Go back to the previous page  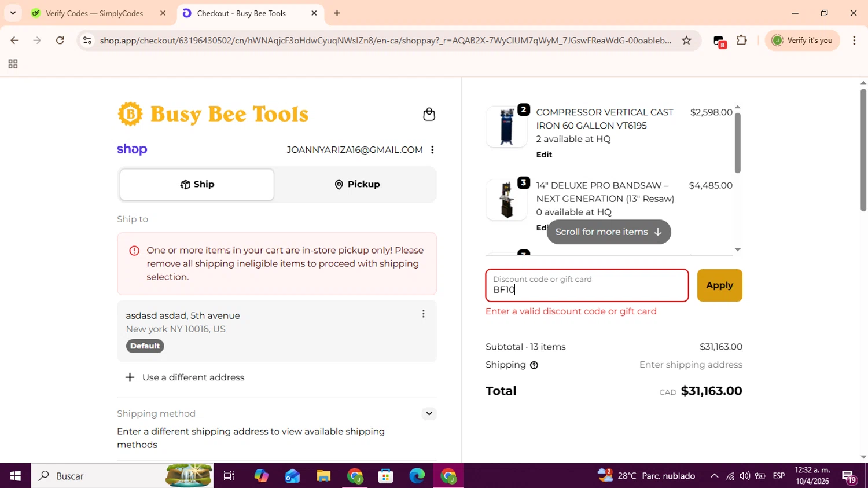point(14,40)
